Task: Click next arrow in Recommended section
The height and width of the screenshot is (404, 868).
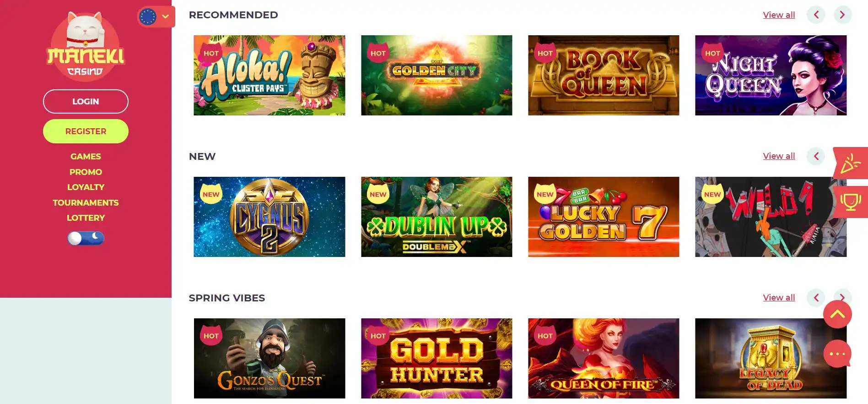Action: 842,15
